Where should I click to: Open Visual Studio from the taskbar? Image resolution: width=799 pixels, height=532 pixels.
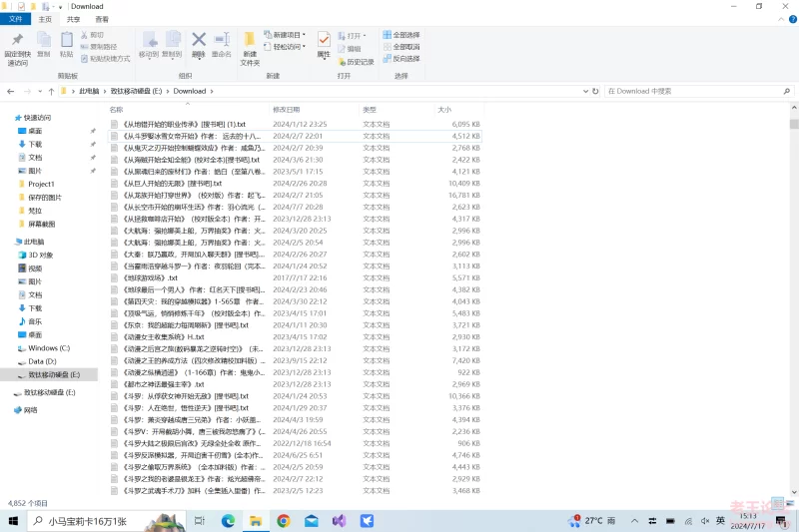click(339, 521)
